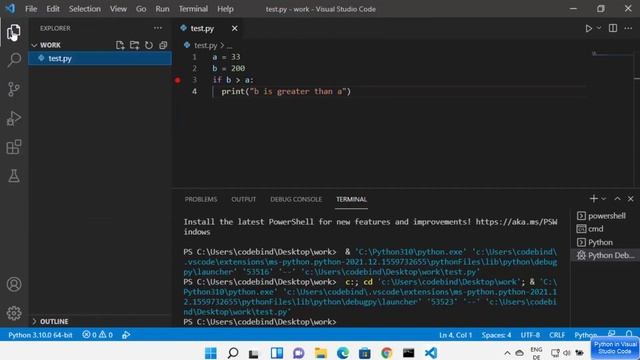Screen dimensions: 640x360
Task: Click Ln 4, Col 1 status entry
Action: point(456,335)
